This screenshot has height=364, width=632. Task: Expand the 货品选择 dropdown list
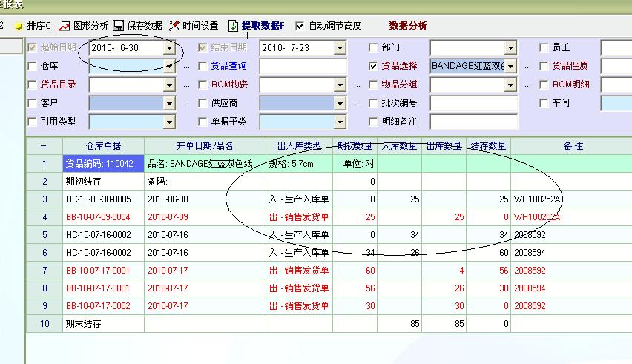(510, 66)
